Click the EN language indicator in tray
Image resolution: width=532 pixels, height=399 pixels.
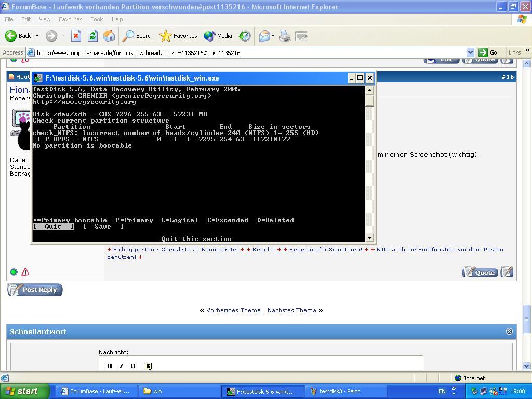pos(442,391)
